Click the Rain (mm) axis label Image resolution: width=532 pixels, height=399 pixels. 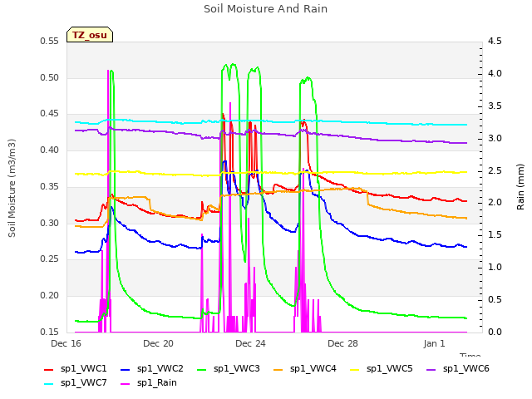(x=520, y=187)
